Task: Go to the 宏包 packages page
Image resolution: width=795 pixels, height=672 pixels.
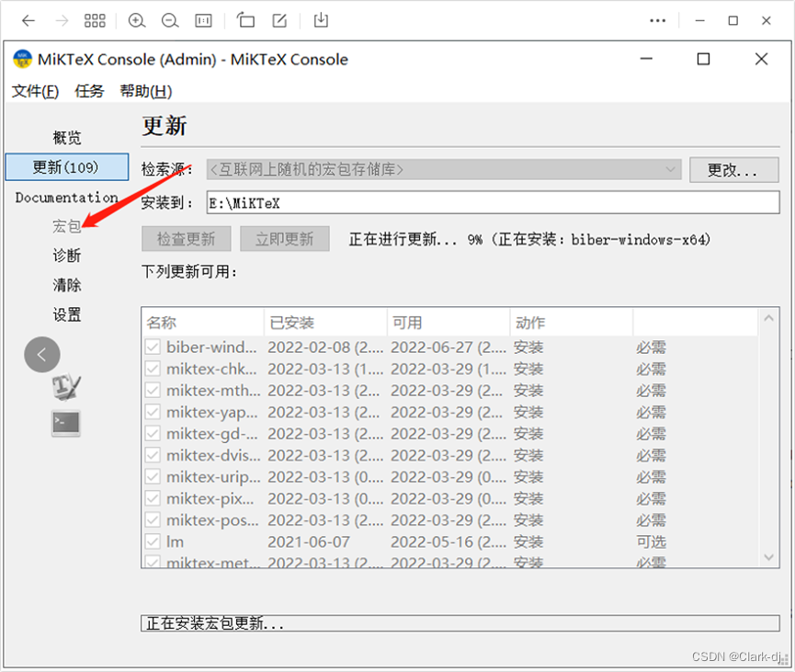Action: point(67,226)
